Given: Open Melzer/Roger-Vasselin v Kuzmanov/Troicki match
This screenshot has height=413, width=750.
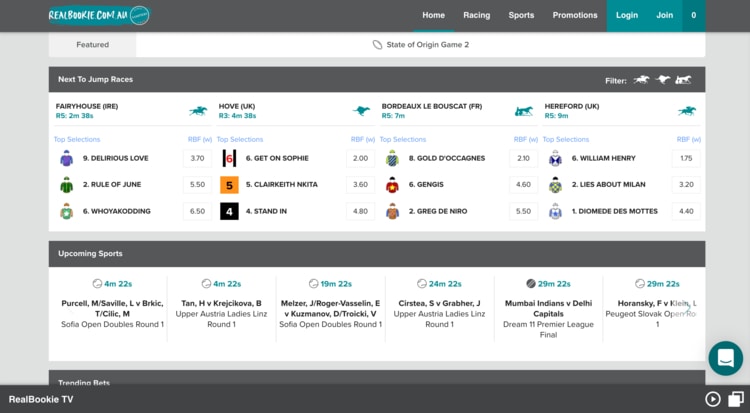Looking at the screenshot, I should [x=331, y=309].
